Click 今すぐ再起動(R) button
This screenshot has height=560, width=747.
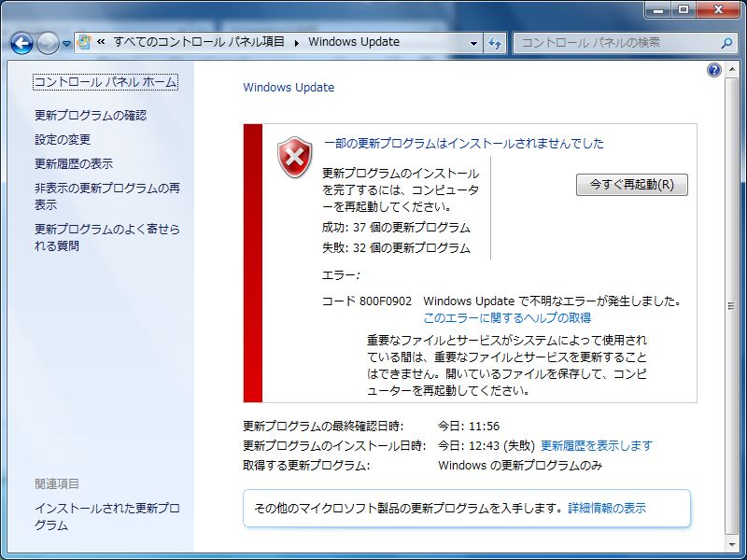click(632, 185)
